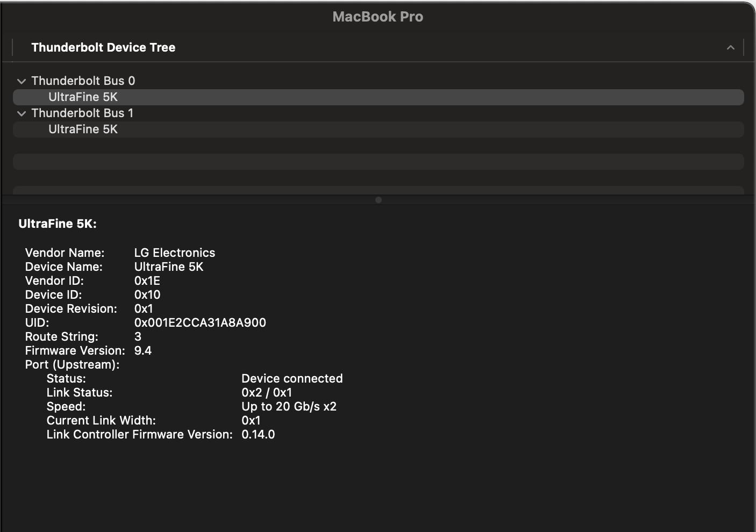This screenshot has width=756, height=532.
Task: Click the UID: label
Action: point(37,322)
